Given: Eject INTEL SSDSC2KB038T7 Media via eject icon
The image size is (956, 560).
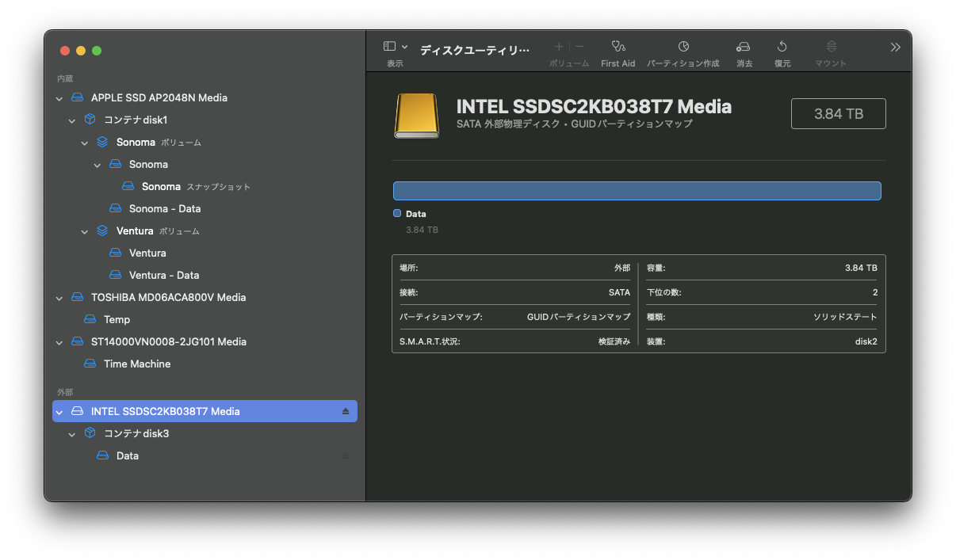Looking at the screenshot, I should point(346,411).
